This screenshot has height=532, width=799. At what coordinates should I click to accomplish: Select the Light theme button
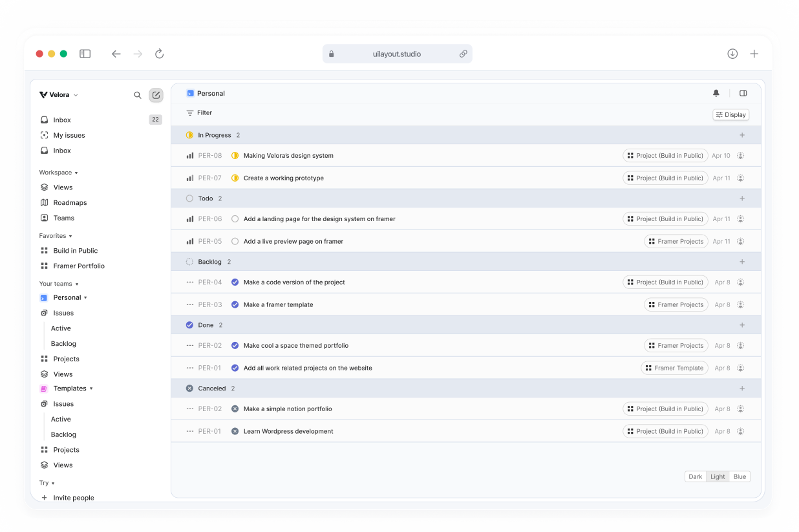[718, 476]
